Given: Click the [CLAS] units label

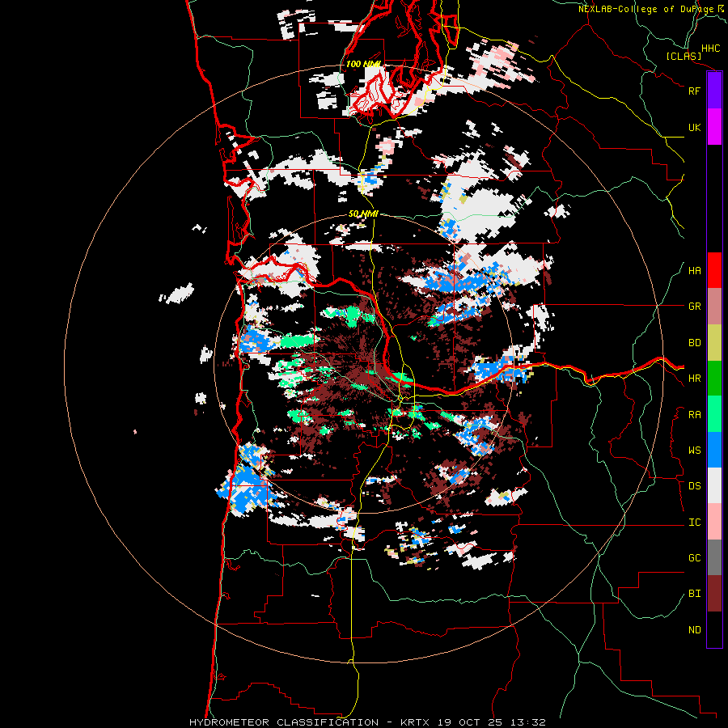Looking at the screenshot, I should 684,57.
